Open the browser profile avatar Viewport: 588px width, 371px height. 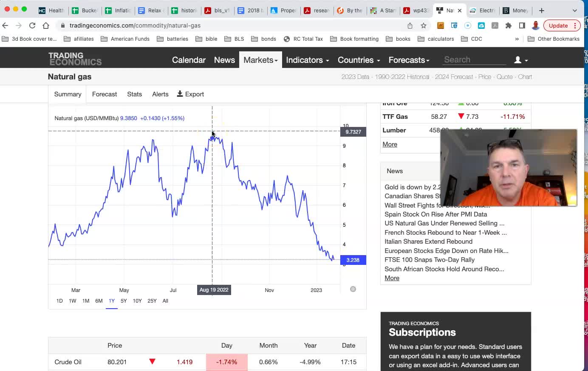point(536,25)
